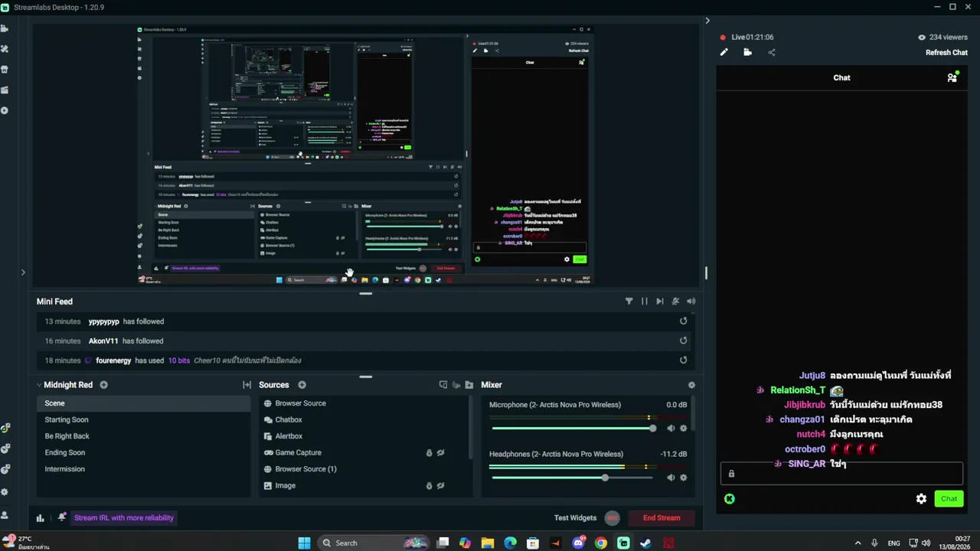Open performance stats bar-chart icon
Viewport: 980px width, 551px height.
pos(40,518)
